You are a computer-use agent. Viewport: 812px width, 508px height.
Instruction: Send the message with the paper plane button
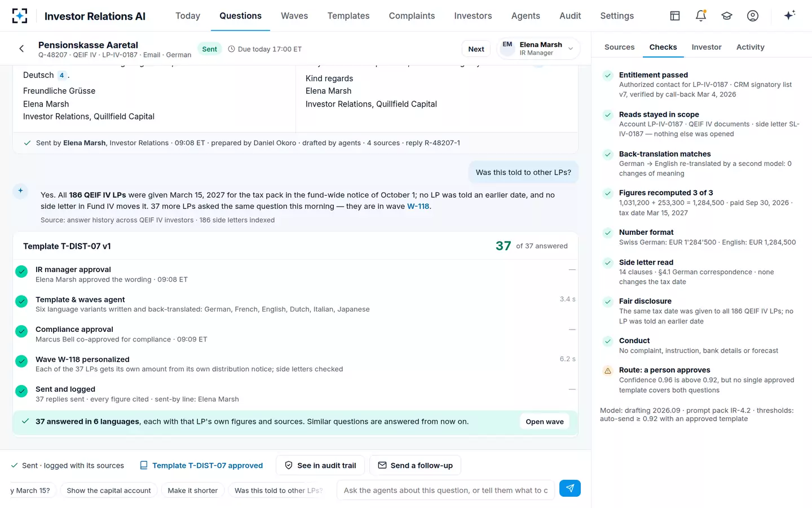[570, 488]
